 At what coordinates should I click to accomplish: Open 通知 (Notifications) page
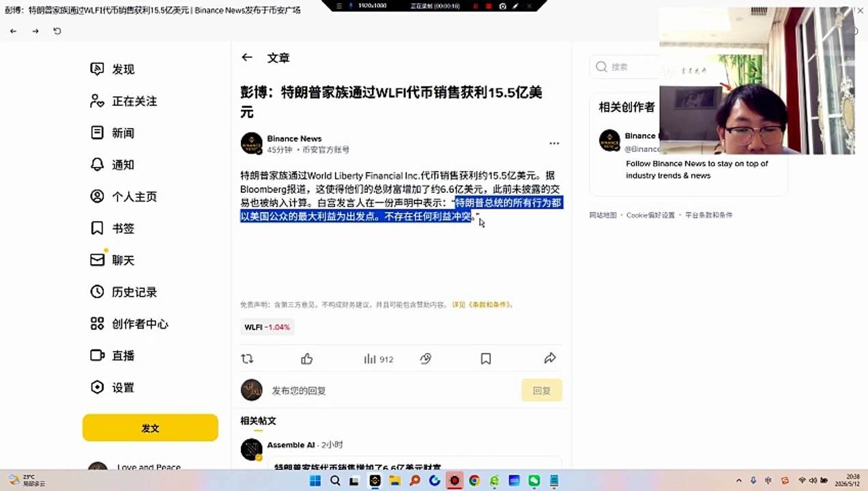(x=113, y=164)
